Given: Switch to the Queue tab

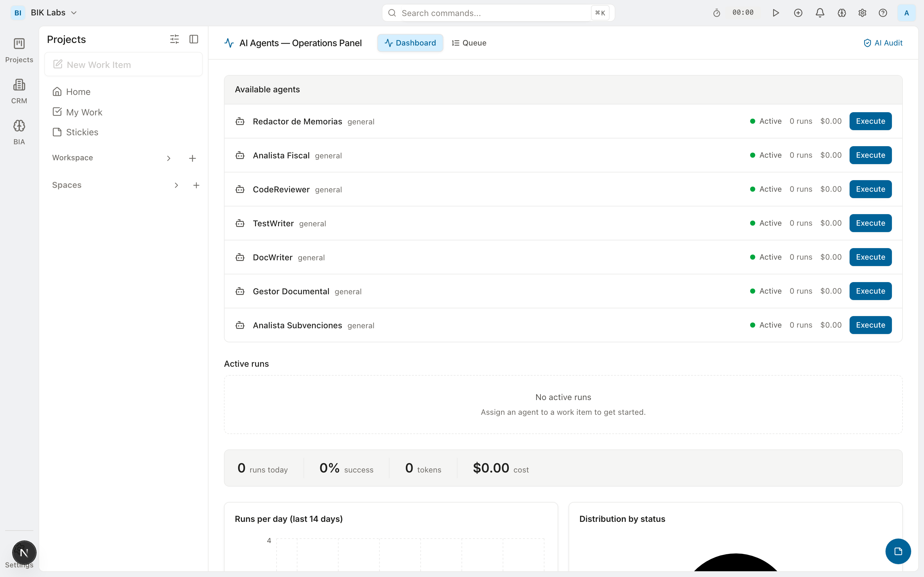Looking at the screenshot, I should click(469, 43).
